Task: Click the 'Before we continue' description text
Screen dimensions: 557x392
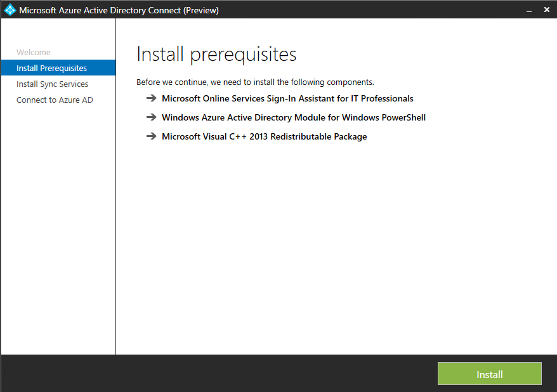Action: (x=255, y=82)
